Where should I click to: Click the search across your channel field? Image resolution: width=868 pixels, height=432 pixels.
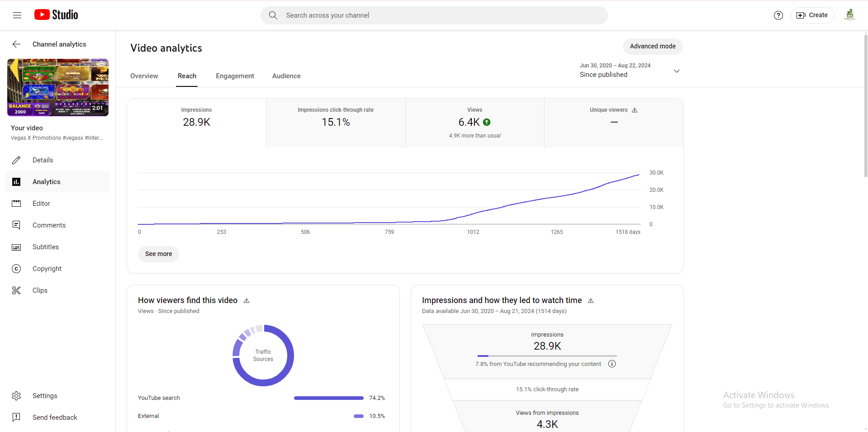(434, 15)
